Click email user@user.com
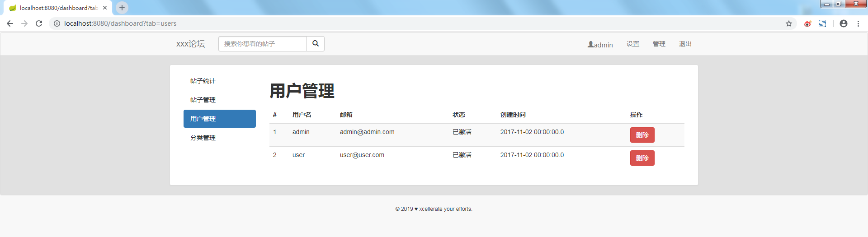The height and width of the screenshot is (237, 868). (362, 155)
